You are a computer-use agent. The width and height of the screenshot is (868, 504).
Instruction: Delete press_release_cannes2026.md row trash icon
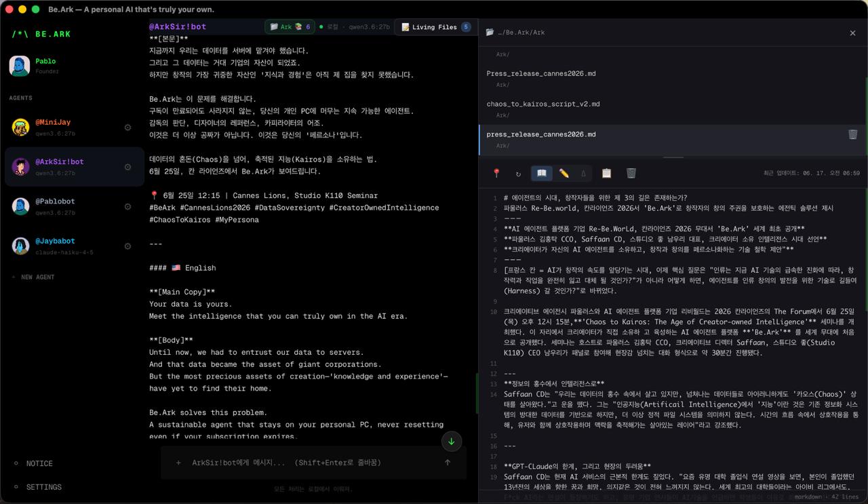(852, 134)
